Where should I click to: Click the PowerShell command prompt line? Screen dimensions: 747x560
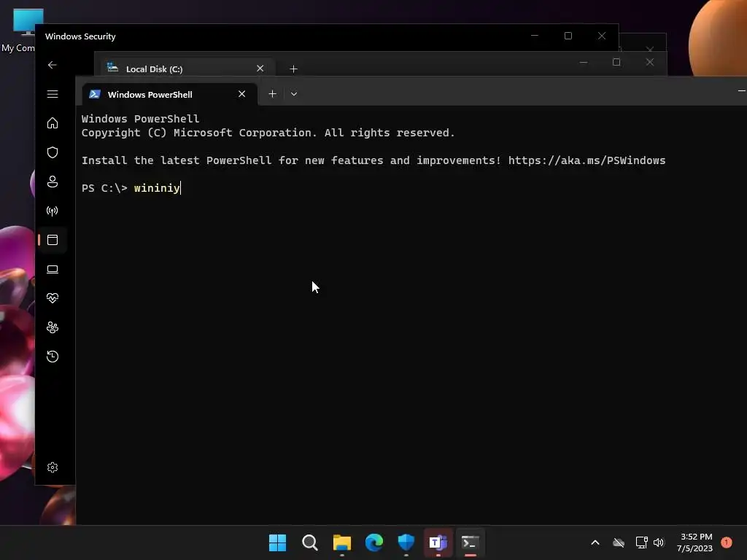click(x=131, y=188)
